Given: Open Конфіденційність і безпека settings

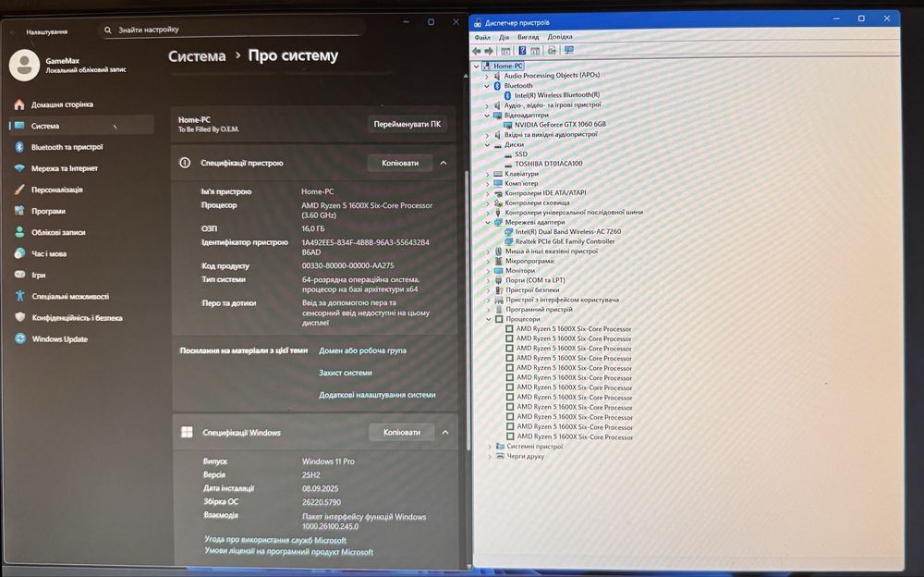Looking at the screenshot, I should pyautogui.click(x=78, y=317).
